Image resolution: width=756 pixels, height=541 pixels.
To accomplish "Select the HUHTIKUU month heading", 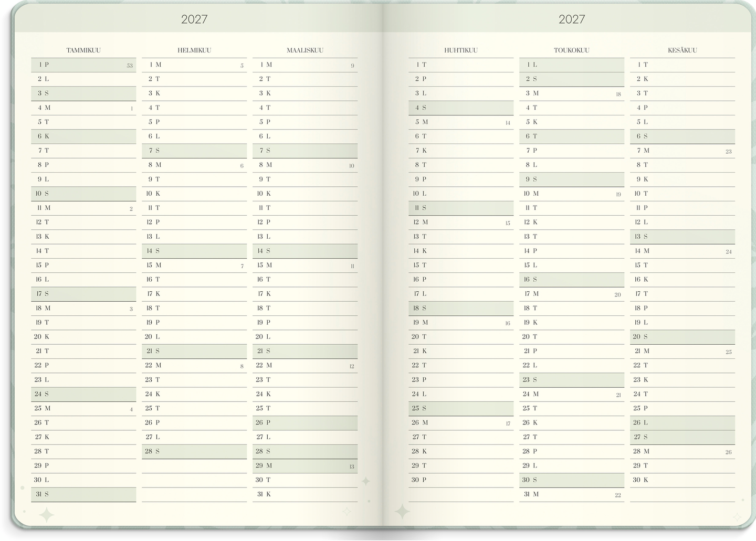I will [x=461, y=50].
